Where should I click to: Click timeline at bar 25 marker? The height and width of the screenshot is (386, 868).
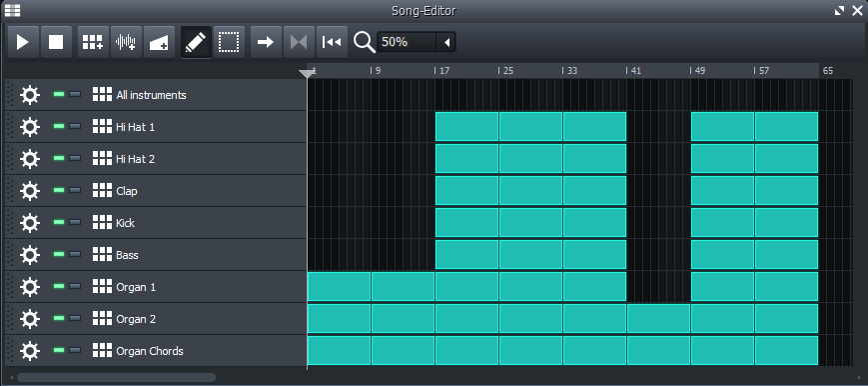(505, 71)
